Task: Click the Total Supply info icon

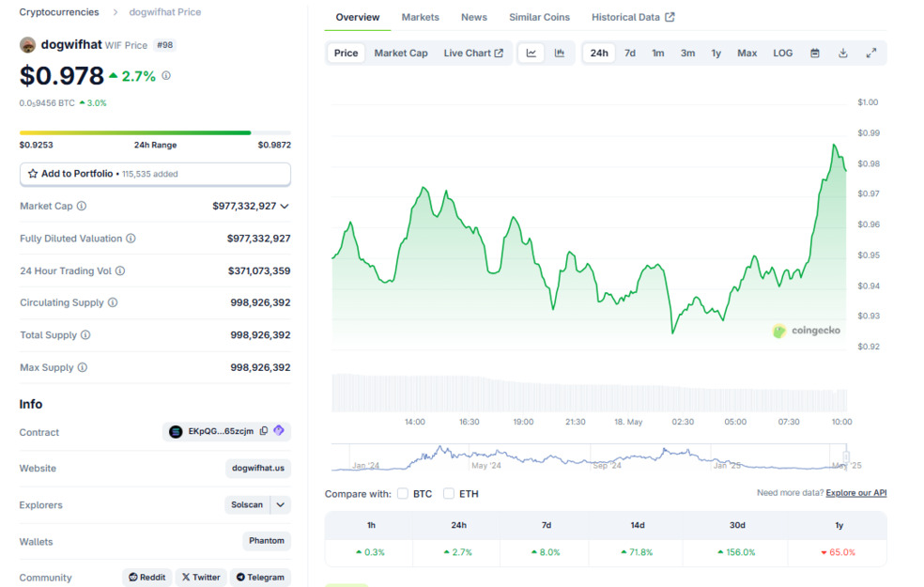Action: click(x=85, y=334)
